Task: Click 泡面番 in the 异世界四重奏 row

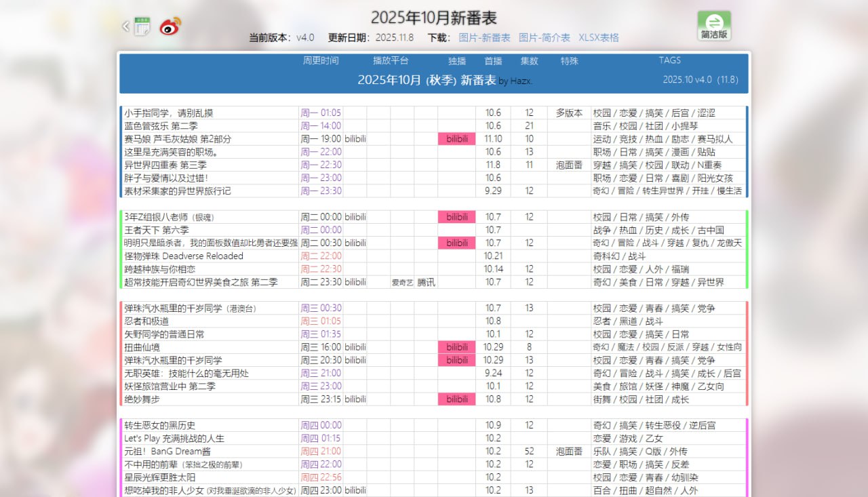Action: click(569, 165)
